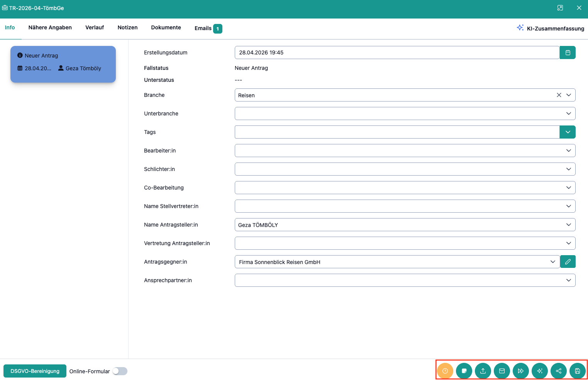The width and height of the screenshot is (588, 381).
Task: Open the Verlauf tab
Action: pos(95,27)
